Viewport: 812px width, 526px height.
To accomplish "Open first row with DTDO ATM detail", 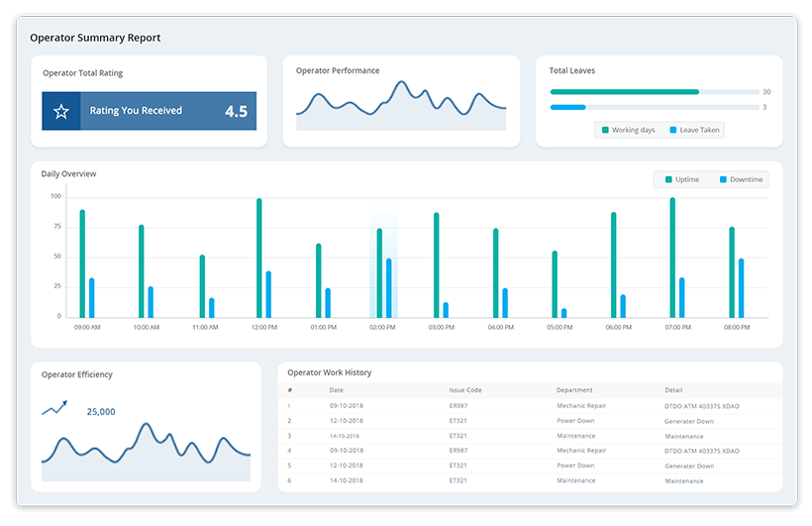I will click(x=701, y=406).
